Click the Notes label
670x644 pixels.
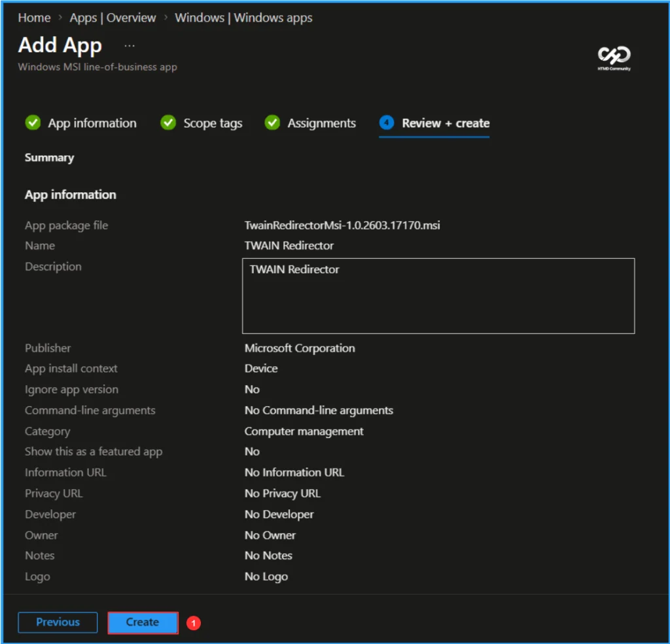(x=40, y=556)
